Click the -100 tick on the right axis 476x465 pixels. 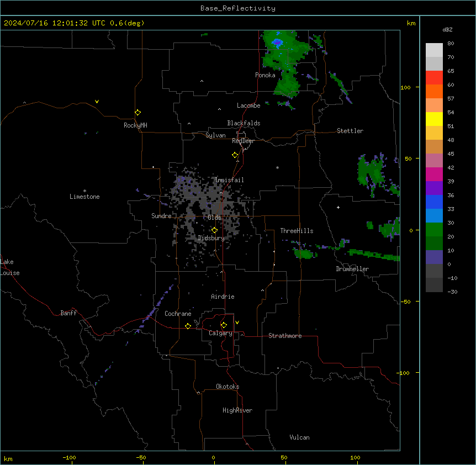tap(404, 373)
